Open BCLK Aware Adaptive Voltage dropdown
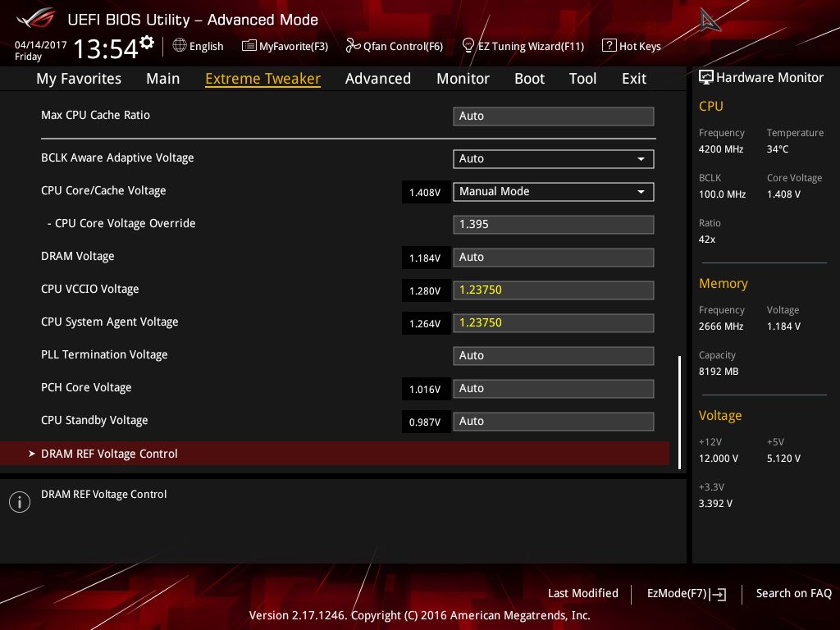 tap(554, 159)
